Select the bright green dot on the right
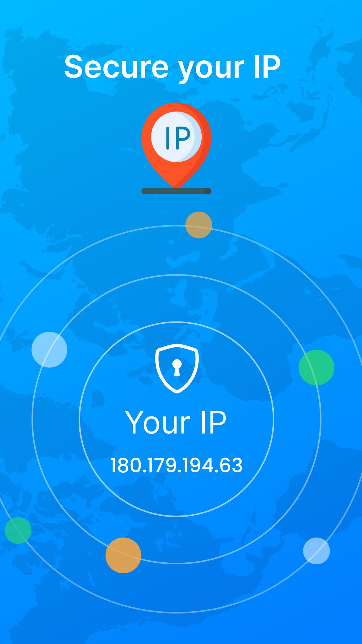Image resolution: width=362 pixels, height=644 pixels. tap(316, 367)
